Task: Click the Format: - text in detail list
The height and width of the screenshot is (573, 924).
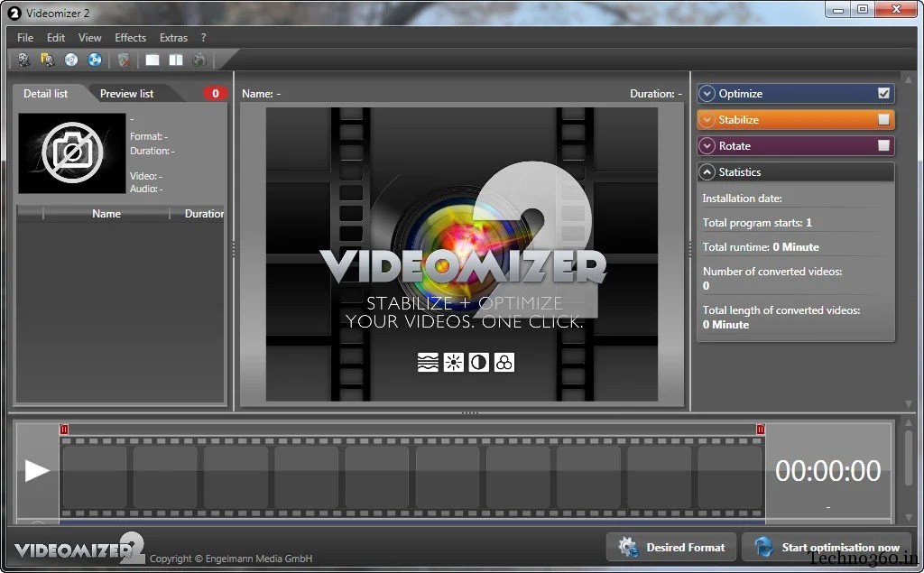Action: click(149, 136)
